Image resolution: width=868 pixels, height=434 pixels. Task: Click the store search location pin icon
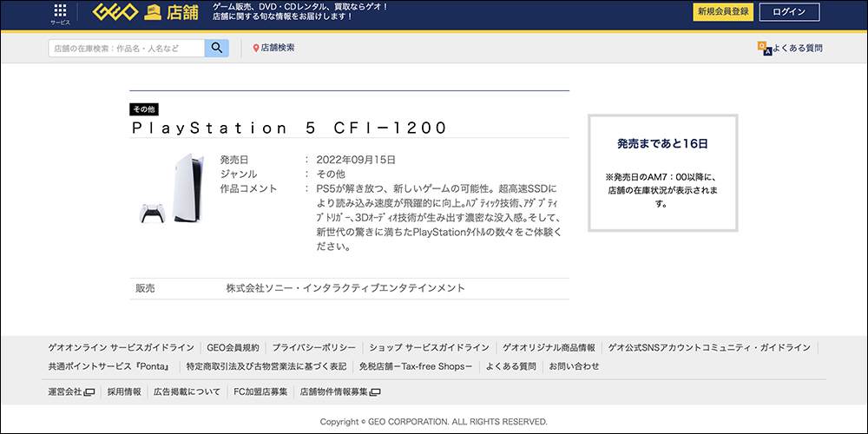(256, 48)
